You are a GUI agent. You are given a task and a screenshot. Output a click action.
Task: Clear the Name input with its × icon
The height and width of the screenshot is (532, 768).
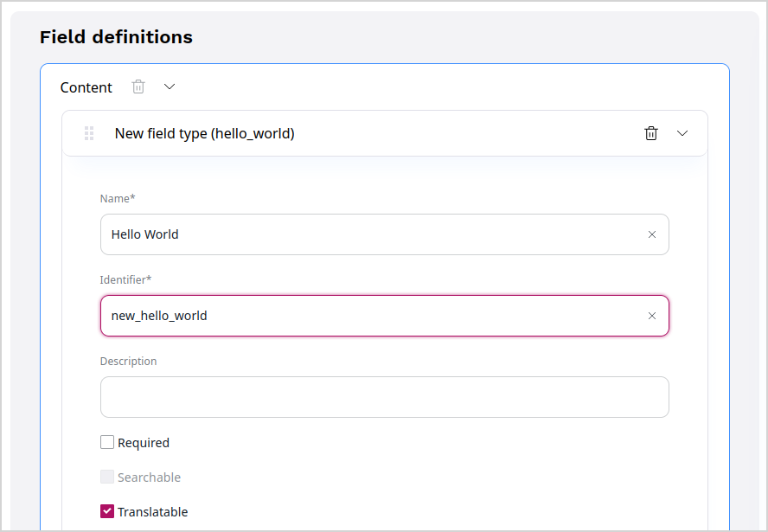(651, 234)
